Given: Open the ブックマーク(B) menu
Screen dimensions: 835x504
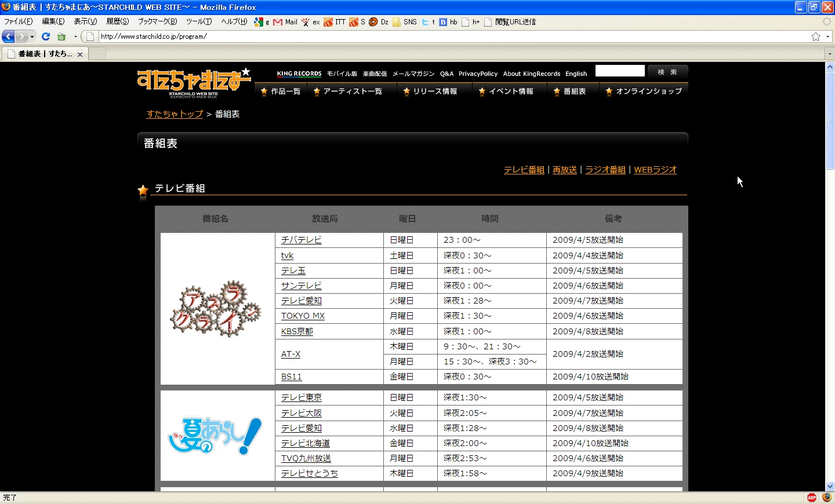Looking at the screenshot, I should point(157,22).
